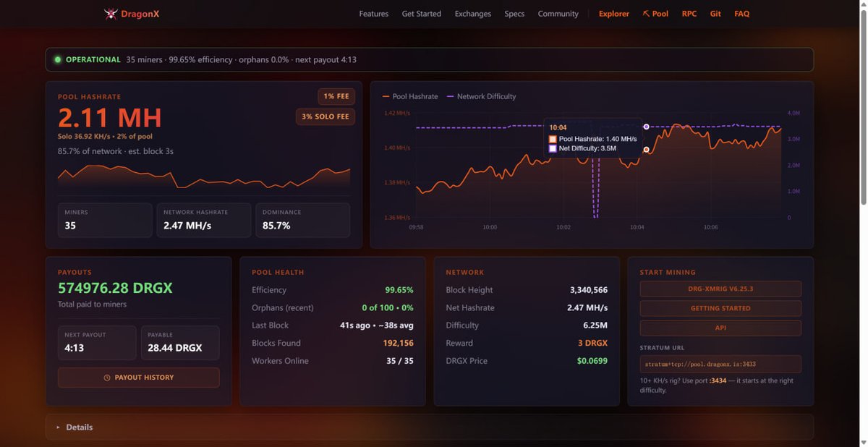Click the 192,156 Blocks Found value

coord(399,343)
